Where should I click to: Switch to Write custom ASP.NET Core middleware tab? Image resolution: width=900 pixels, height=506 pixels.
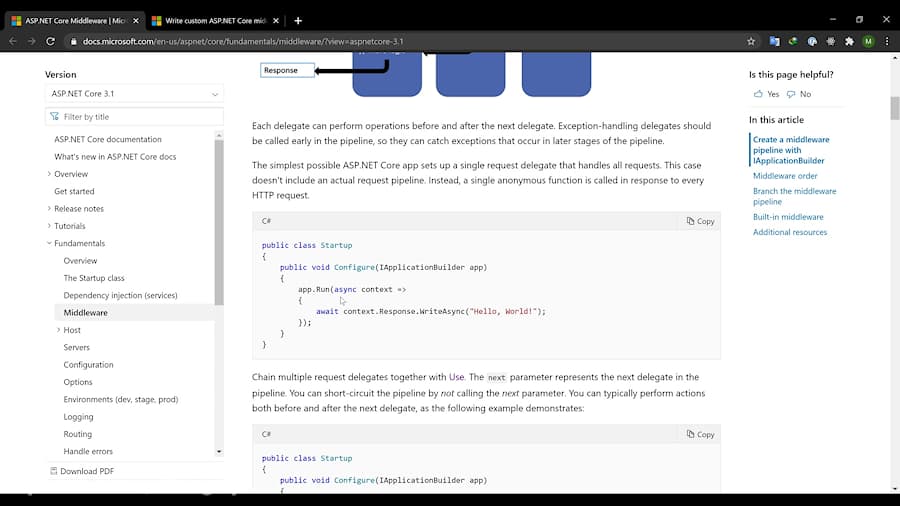pyautogui.click(x=214, y=21)
